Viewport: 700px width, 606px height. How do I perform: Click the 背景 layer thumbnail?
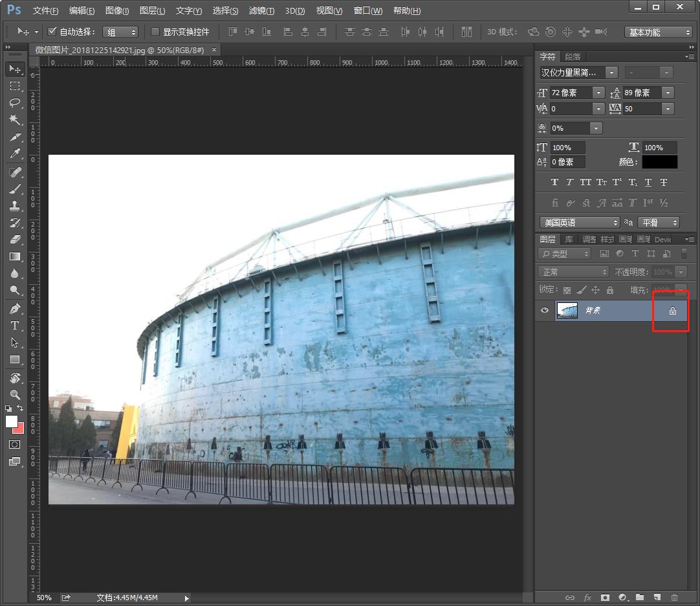(567, 311)
